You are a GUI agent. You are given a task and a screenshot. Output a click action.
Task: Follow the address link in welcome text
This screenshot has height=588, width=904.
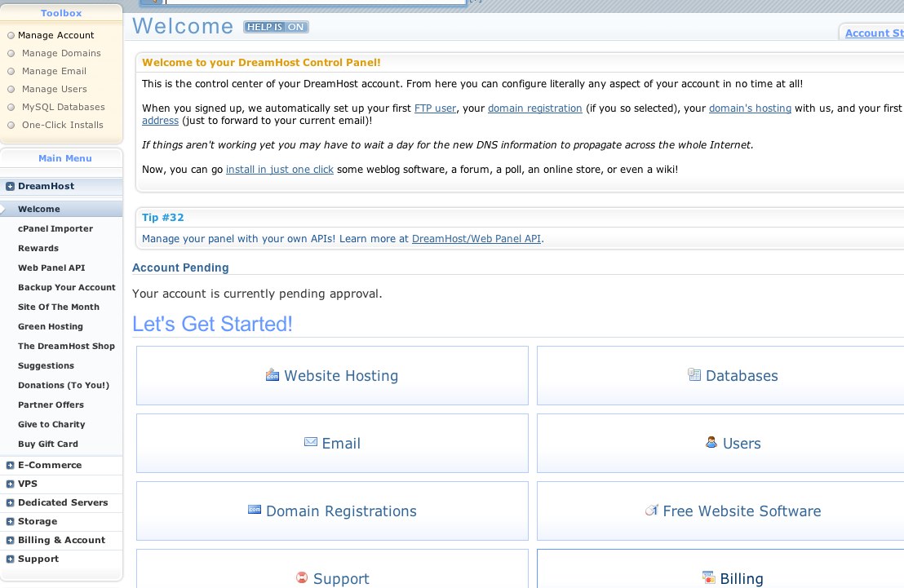pyautogui.click(x=160, y=121)
